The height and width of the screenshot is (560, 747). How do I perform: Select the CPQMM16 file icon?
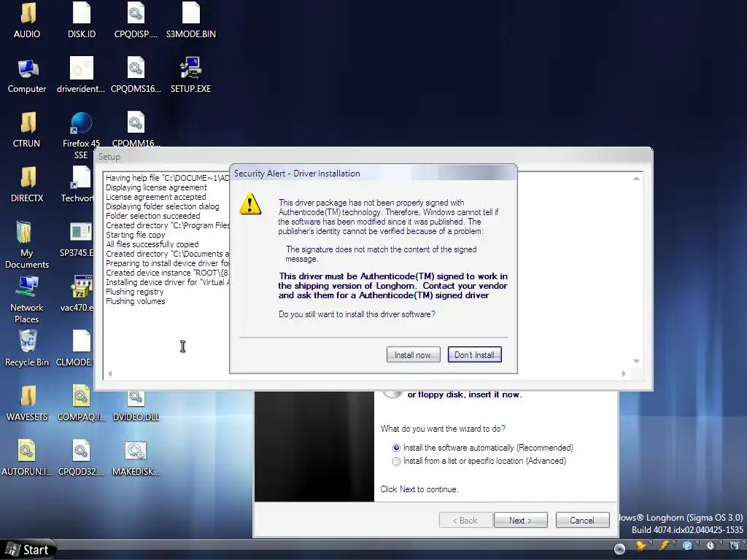pos(136,130)
